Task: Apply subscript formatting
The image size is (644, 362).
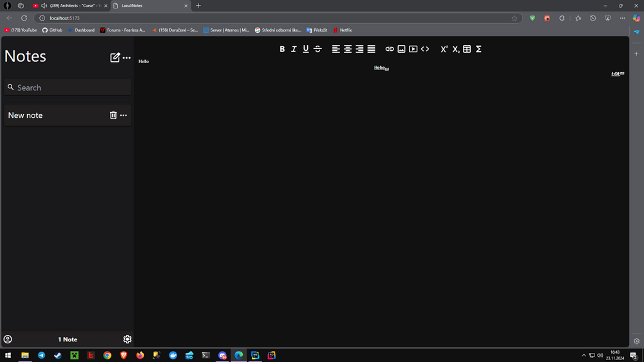Action: 455,49
